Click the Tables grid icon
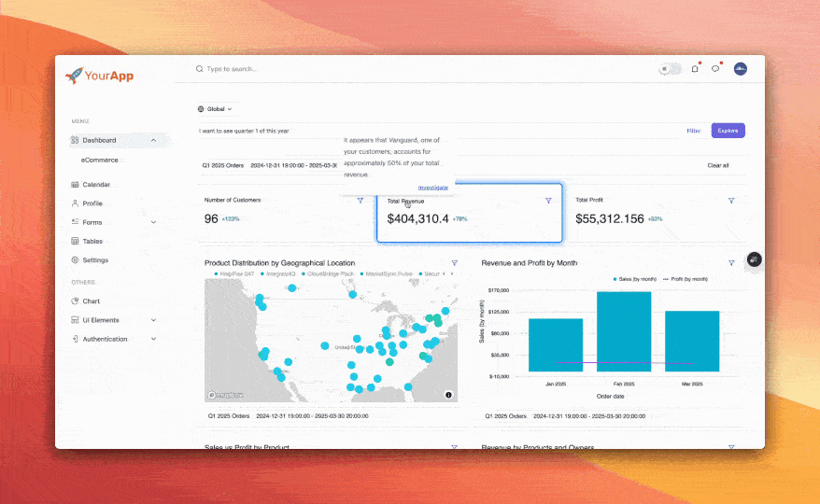 click(x=75, y=241)
